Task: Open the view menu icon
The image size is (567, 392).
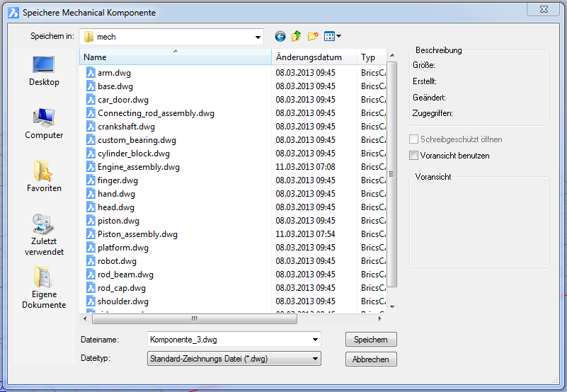Action: (333, 37)
